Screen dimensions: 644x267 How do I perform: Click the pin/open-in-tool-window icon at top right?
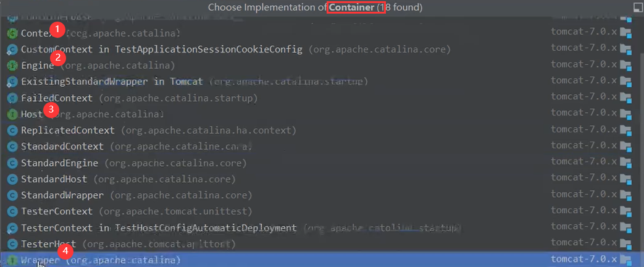tap(637, 7)
